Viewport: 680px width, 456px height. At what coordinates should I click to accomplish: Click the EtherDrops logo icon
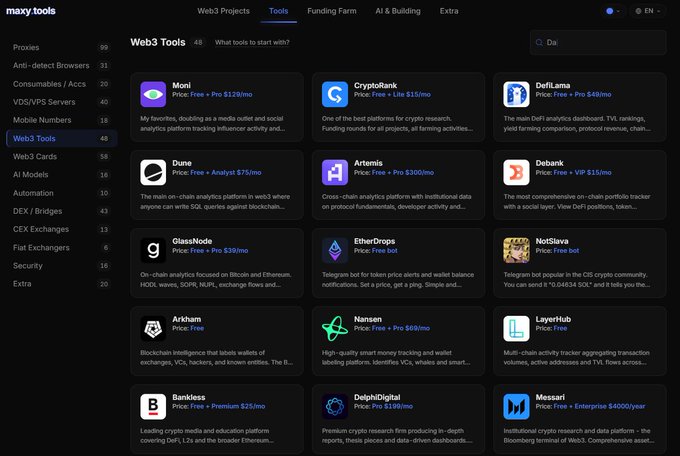coord(335,250)
